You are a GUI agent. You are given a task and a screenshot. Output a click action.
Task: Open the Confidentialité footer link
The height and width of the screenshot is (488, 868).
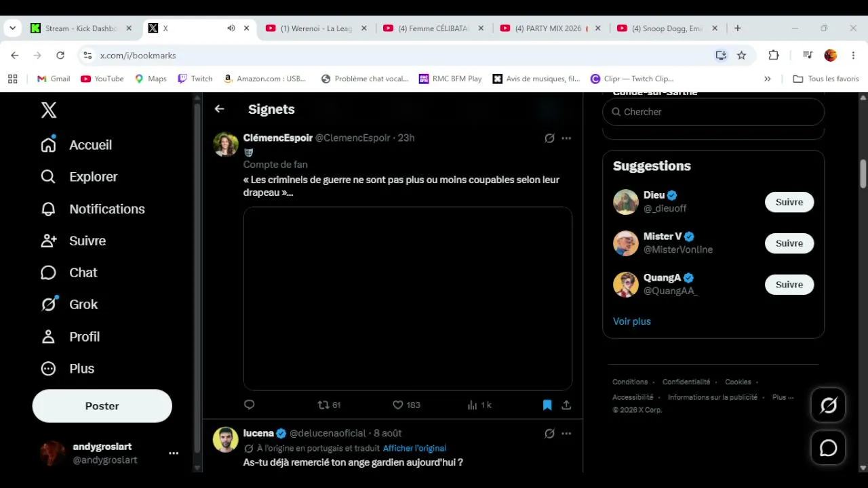[686, 382]
